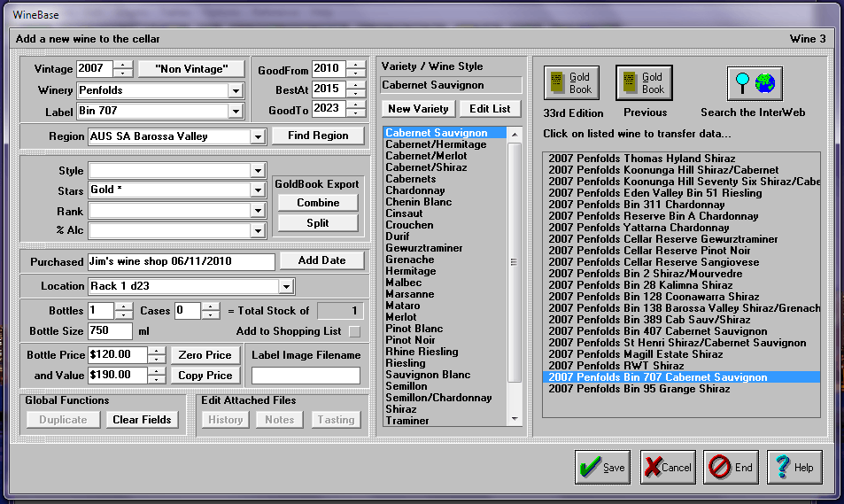Click the Zero Price button
Viewport: 844px width, 504px height.
(x=205, y=355)
